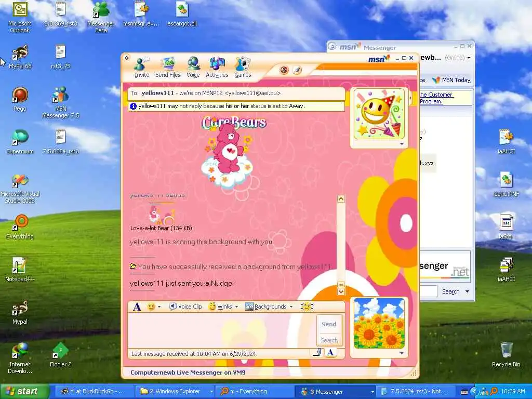
Task: Click the Send button
Action: pos(329,324)
